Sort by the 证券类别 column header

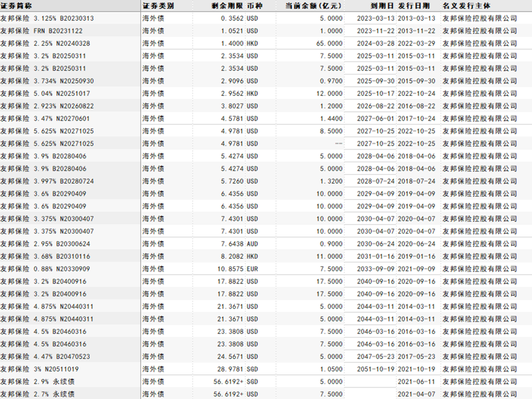click(x=158, y=6)
